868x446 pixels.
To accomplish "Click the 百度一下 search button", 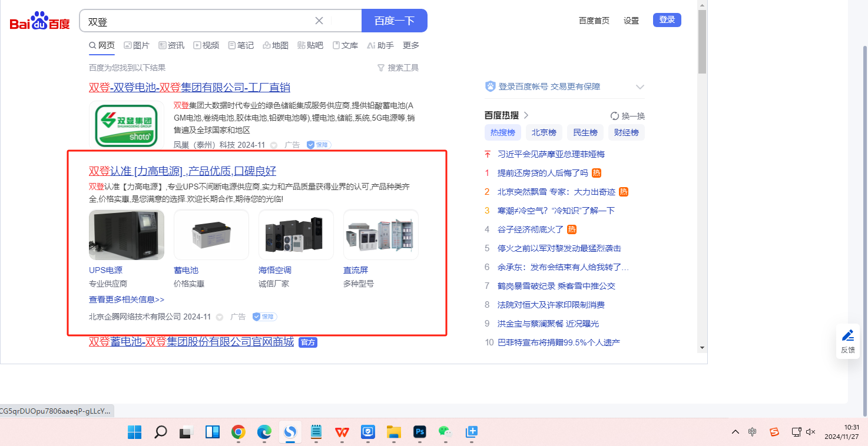I will pyautogui.click(x=394, y=21).
